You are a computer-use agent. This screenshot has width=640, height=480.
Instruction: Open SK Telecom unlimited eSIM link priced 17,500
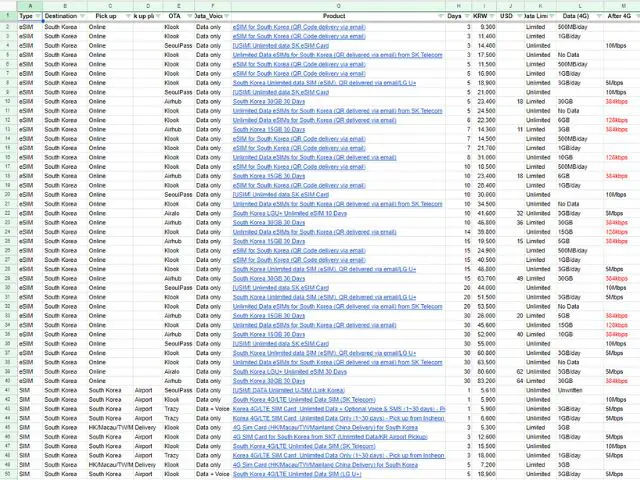click(x=338, y=55)
